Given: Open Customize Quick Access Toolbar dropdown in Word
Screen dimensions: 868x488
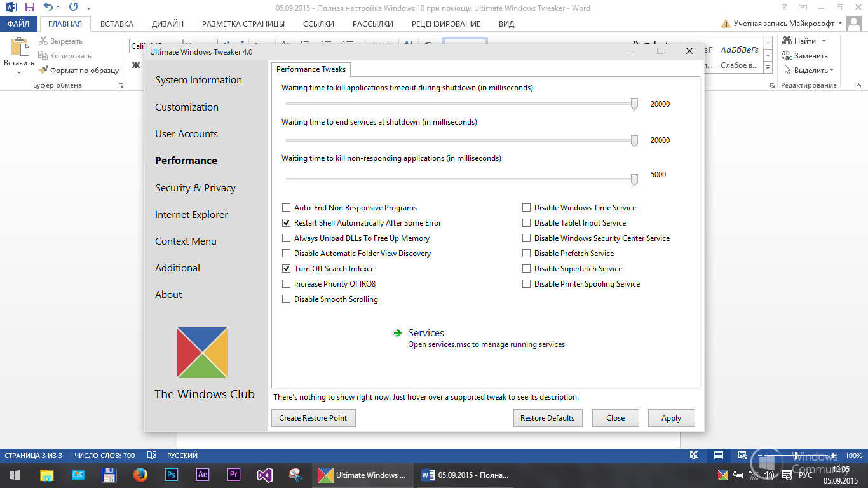Looking at the screenshot, I should [x=88, y=8].
